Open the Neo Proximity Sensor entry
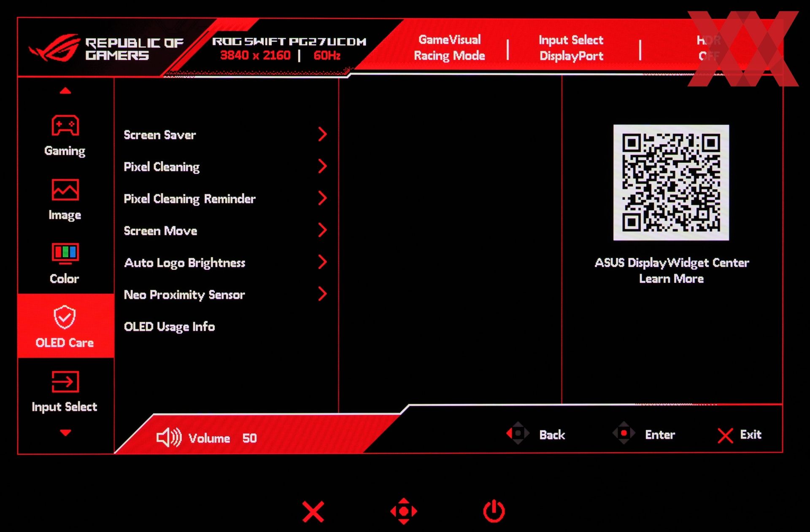The height and width of the screenshot is (532, 810). click(x=226, y=295)
